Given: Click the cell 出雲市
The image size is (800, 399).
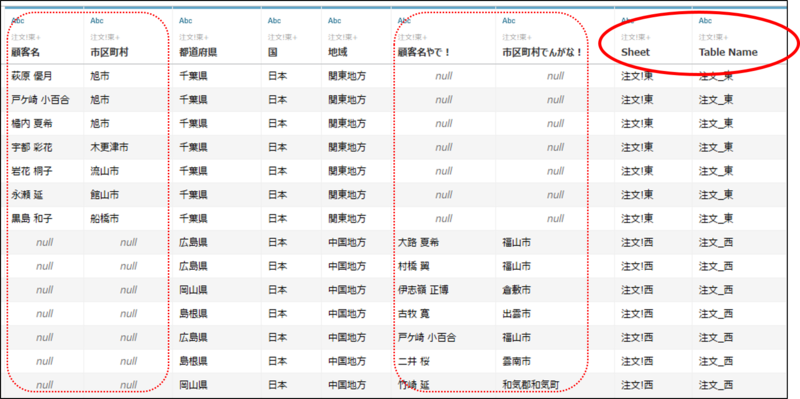Looking at the screenshot, I should click(x=516, y=313).
